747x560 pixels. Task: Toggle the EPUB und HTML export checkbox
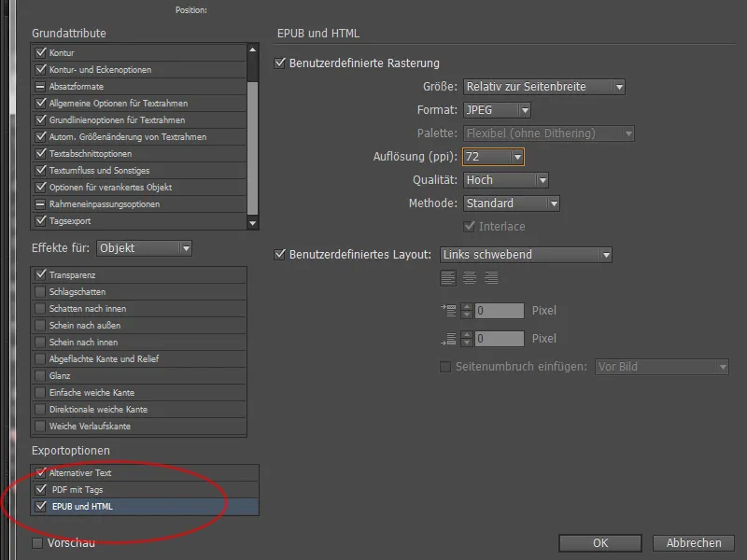41,506
